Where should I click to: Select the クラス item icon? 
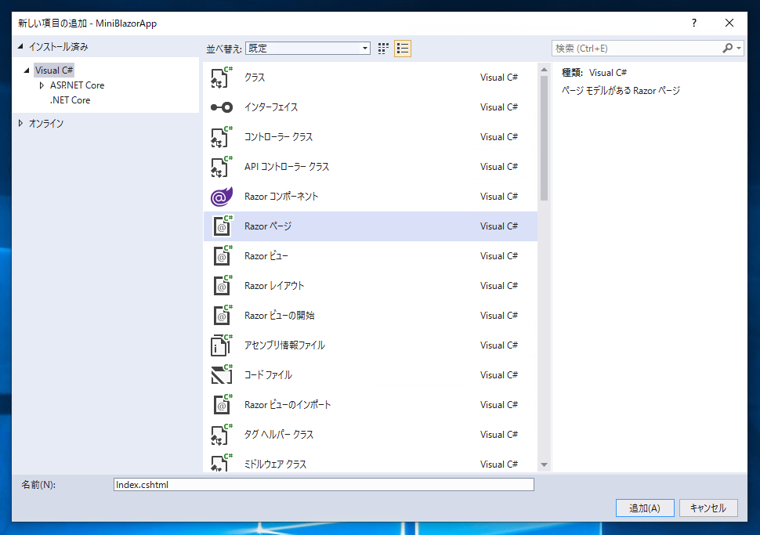point(222,78)
